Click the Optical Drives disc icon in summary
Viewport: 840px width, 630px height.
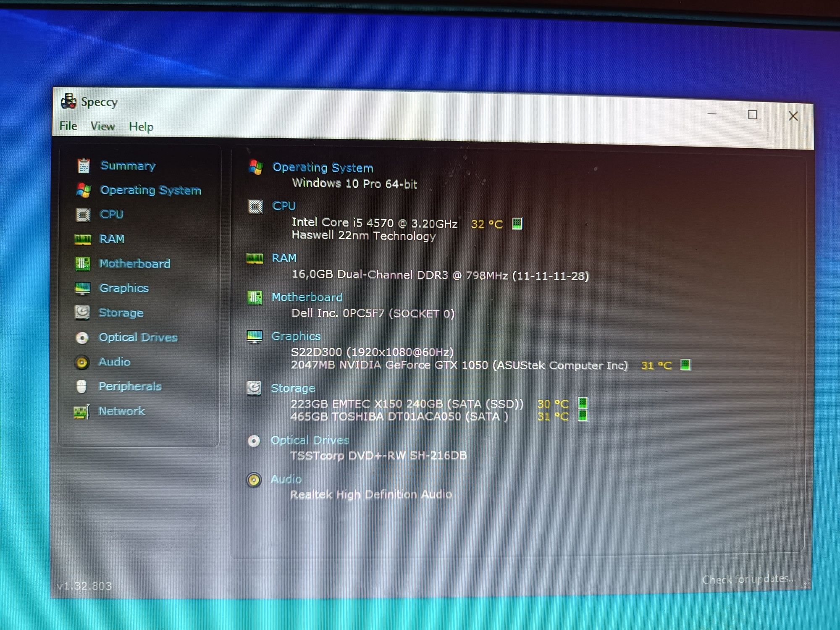[x=254, y=441]
